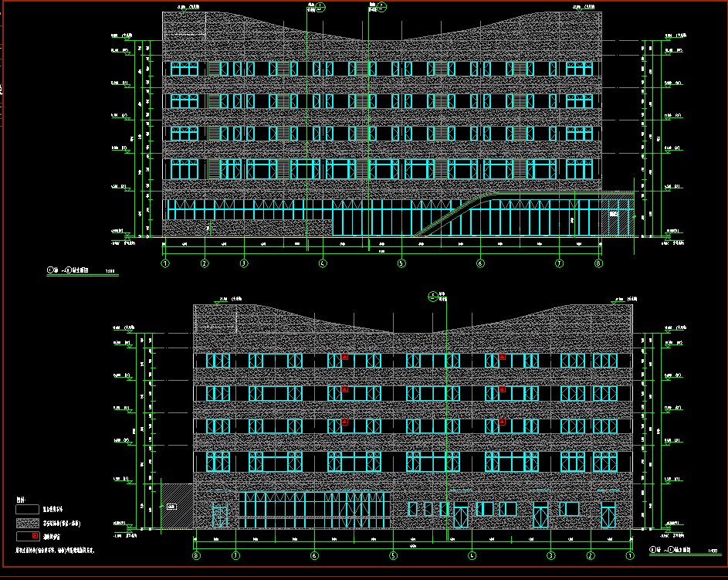Click axis bubble 1 under the upper elevation
The width and height of the screenshot is (728, 580).
click(x=164, y=263)
